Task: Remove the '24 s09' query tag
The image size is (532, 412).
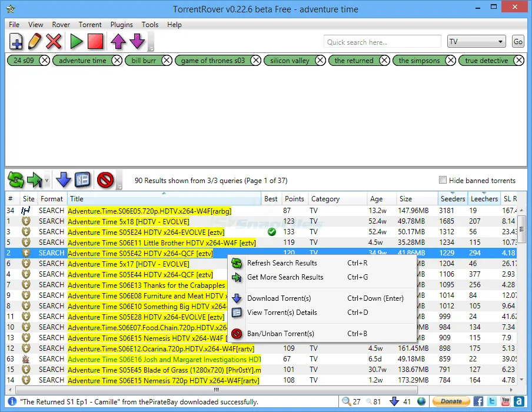Action: click(44, 61)
